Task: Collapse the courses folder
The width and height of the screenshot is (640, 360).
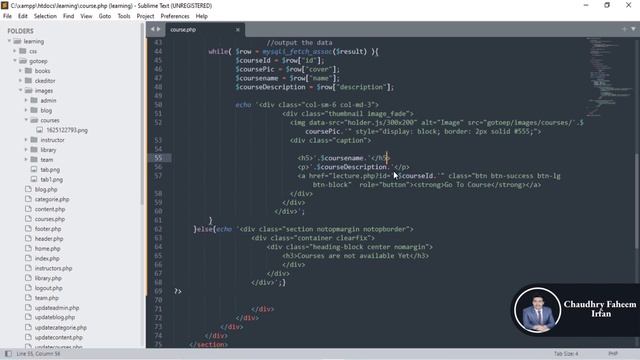Action: [26, 120]
